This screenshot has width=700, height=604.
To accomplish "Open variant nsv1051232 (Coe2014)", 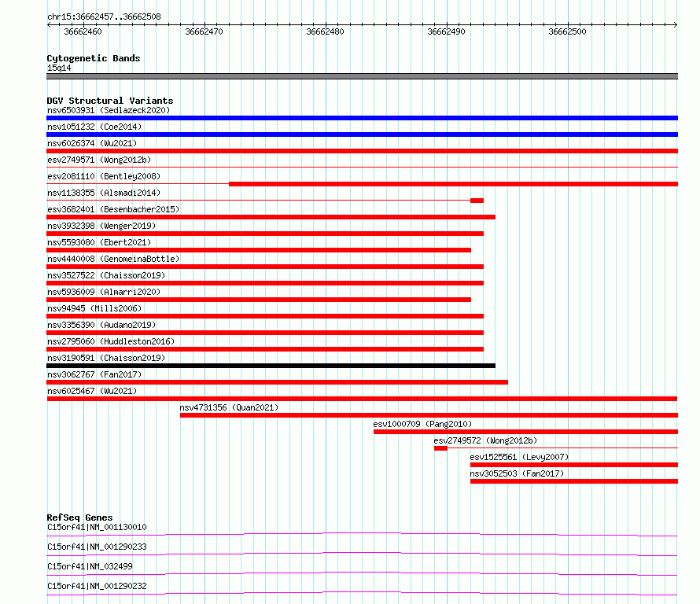I will pyautogui.click(x=94, y=127).
